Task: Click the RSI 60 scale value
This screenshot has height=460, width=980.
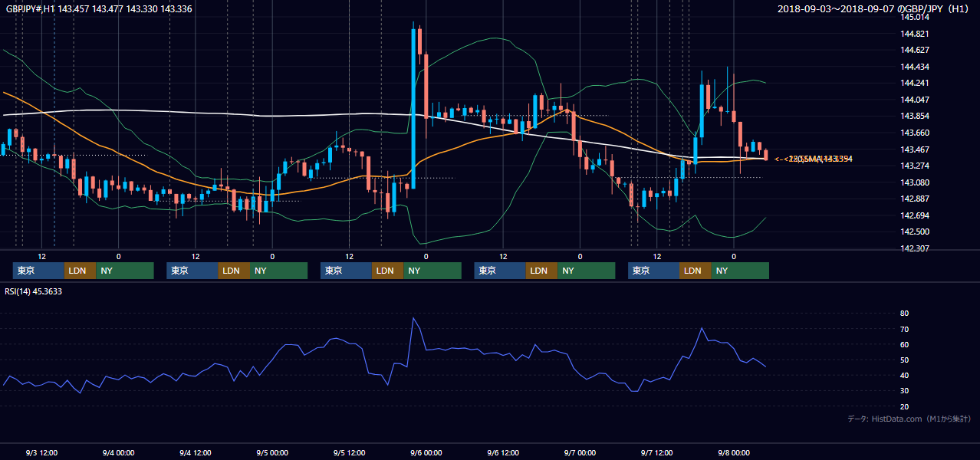Action: click(904, 344)
